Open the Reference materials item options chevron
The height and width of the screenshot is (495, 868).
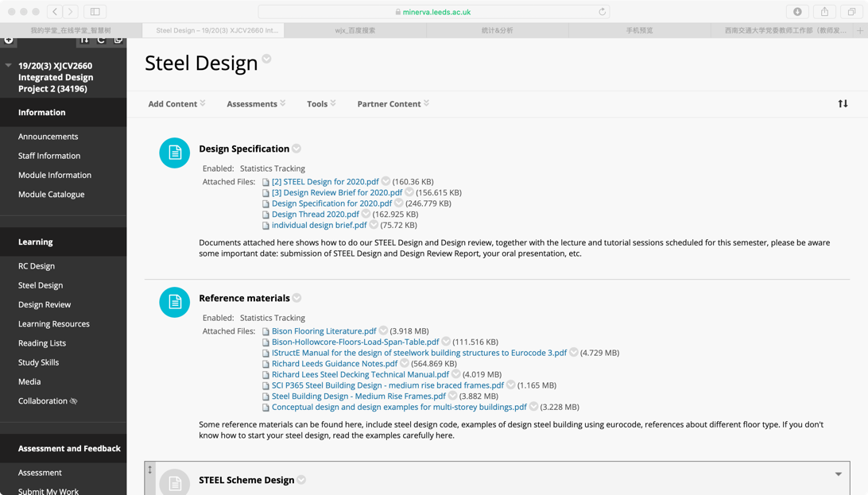click(x=296, y=297)
